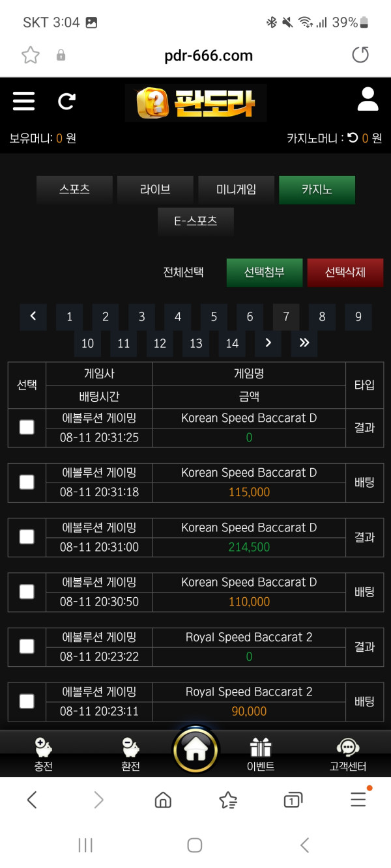Open the hamburger menu in site header
The height and width of the screenshot is (868, 391).
pyautogui.click(x=23, y=101)
